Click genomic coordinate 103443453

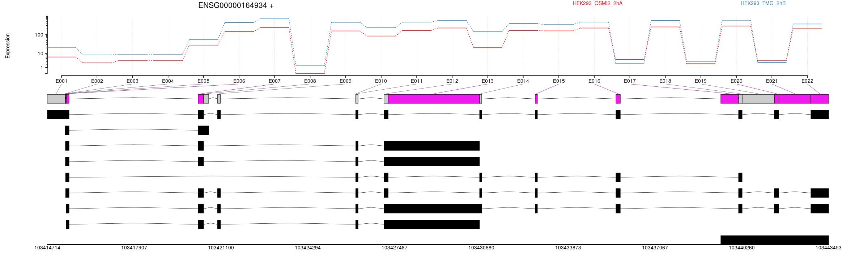pyautogui.click(x=829, y=248)
